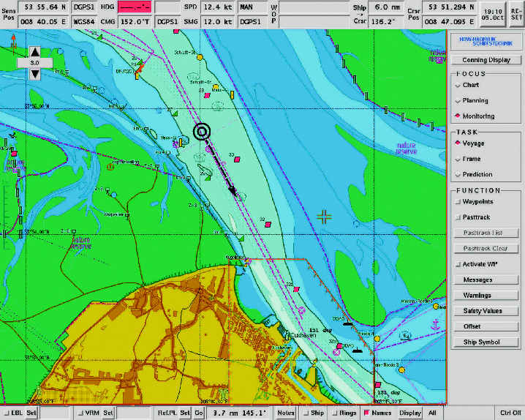
Task: Toggle the EBL checkbox
Action: coord(6,413)
